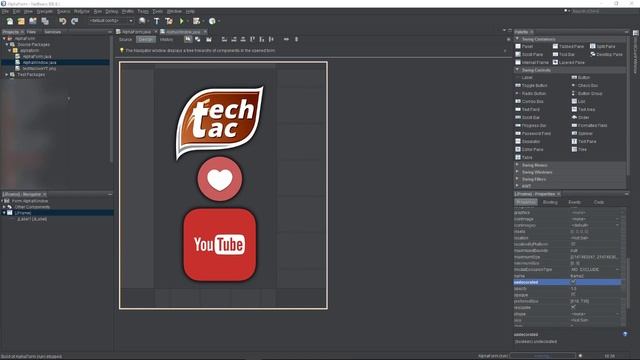Open the Code properties tab
This screenshot has height=360, width=640.
click(598, 202)
